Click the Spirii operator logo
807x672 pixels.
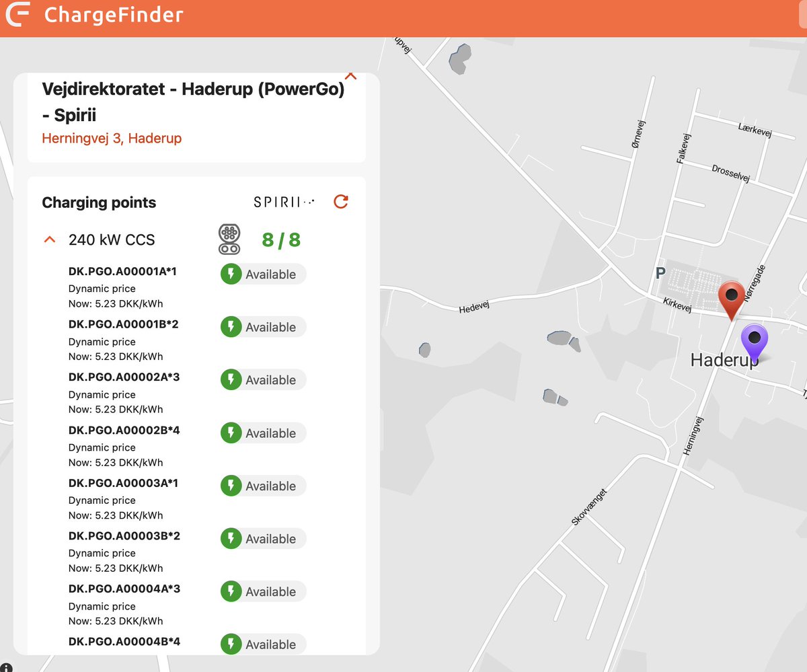click(284, 202)
